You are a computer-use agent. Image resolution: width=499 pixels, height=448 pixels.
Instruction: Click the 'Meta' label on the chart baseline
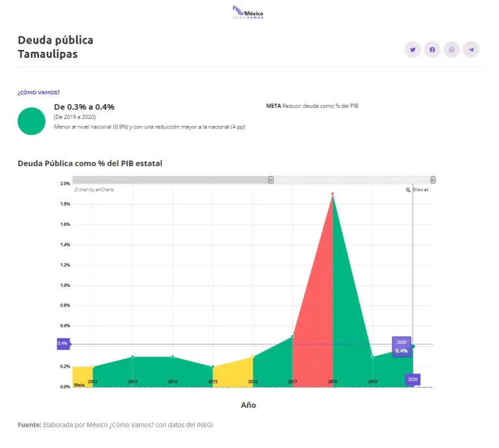point(79,384)
